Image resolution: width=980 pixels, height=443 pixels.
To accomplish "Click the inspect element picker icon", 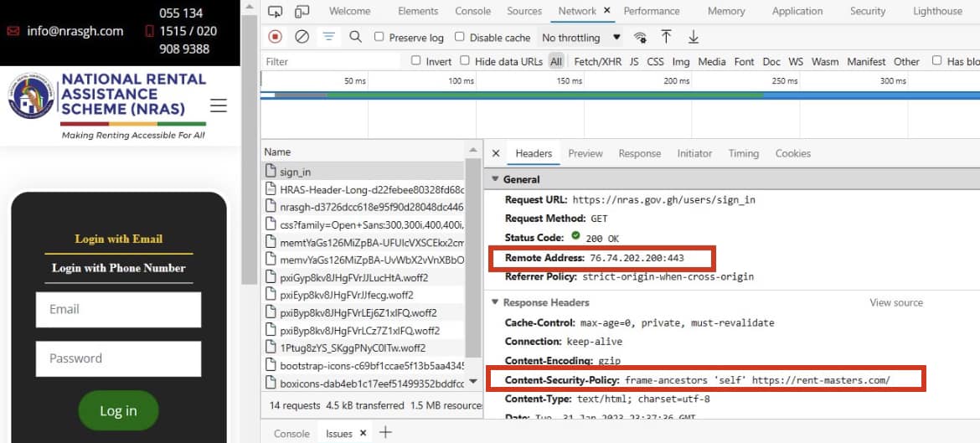I will pos(276,12).
